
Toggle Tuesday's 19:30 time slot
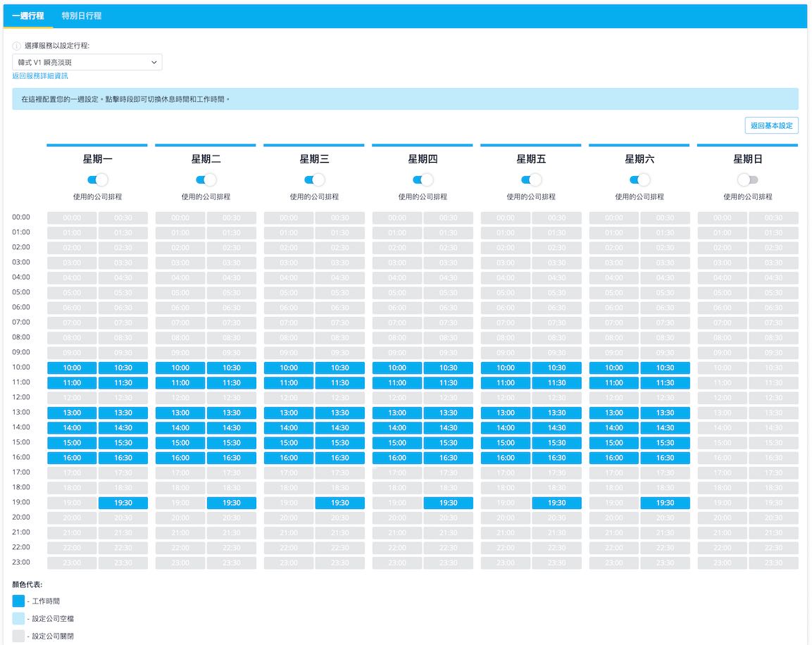tap(232, 503)
